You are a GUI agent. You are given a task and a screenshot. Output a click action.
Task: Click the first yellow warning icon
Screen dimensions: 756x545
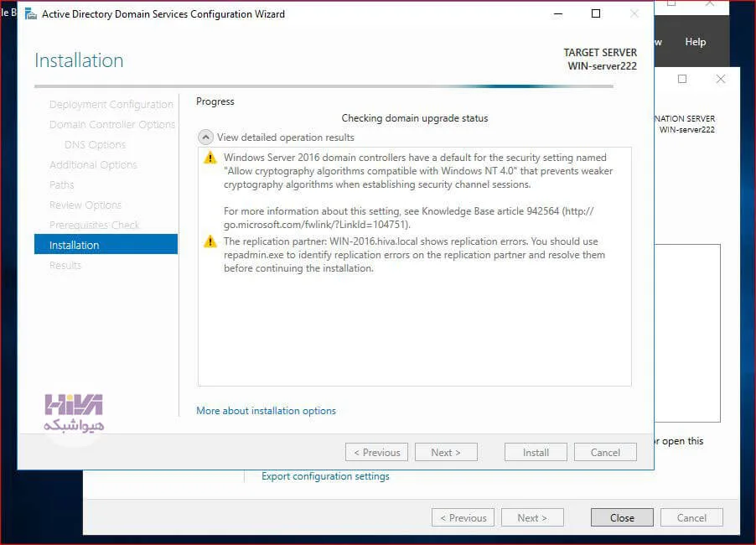(210, 158)
